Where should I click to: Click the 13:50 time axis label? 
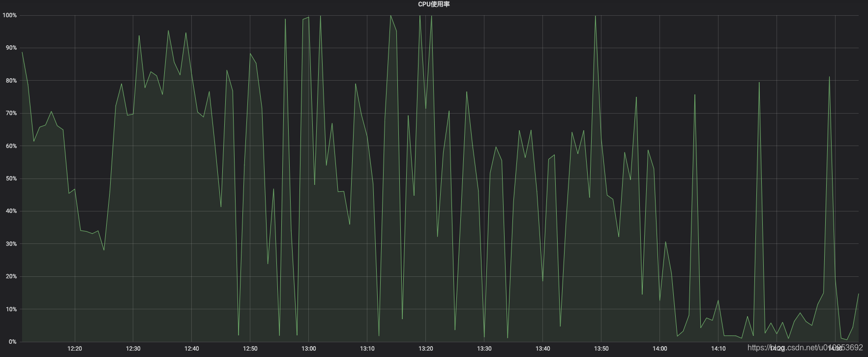coord(601,349)
